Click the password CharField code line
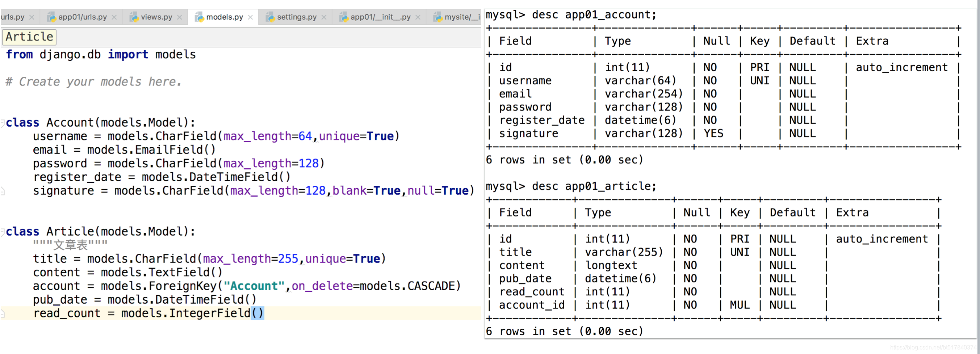980x354 pixels. pos(179,164)
